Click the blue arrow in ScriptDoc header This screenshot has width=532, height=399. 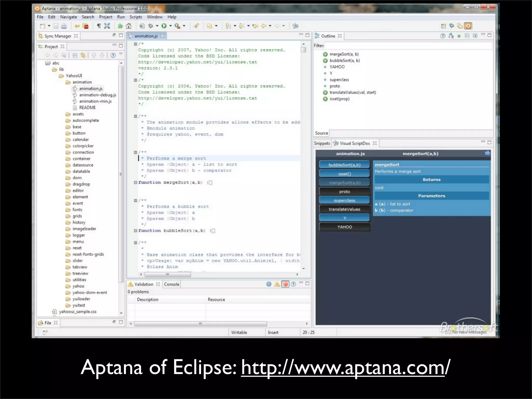tap(487, 153)
